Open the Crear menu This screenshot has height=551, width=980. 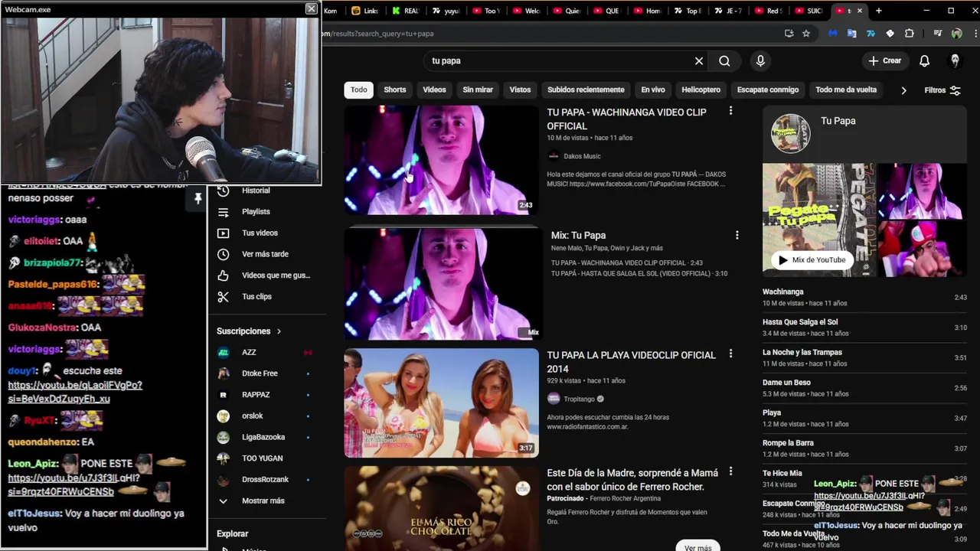tap(885, 60)
